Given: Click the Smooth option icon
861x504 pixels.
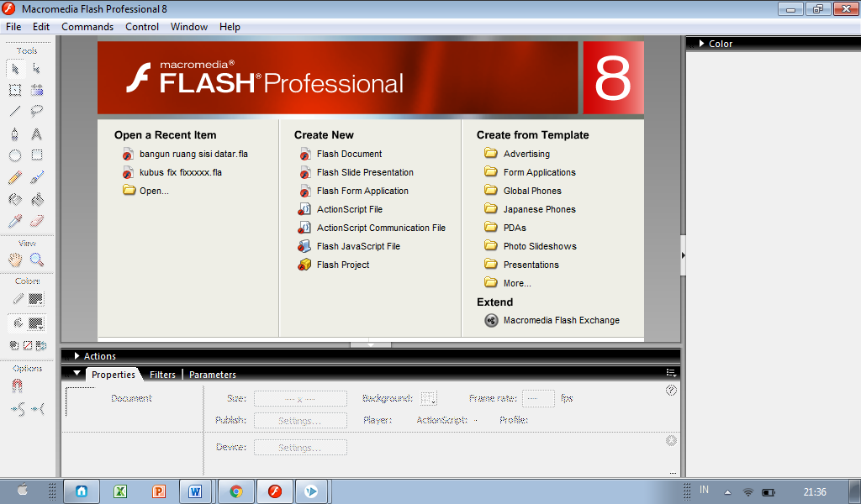Looking at the screenshot, I should click(x=18, y=409).
